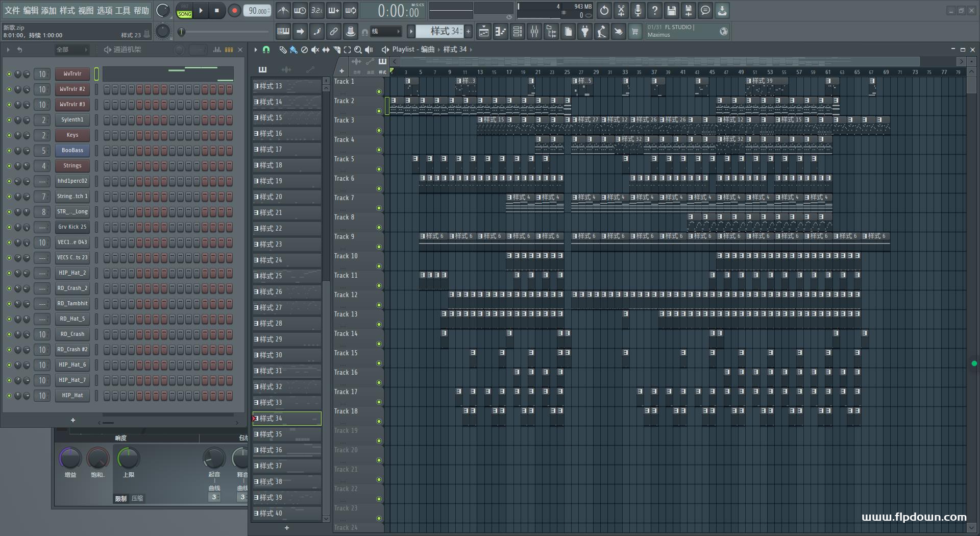Open the 文件 menu
The image size is (980, 536).
12,10
